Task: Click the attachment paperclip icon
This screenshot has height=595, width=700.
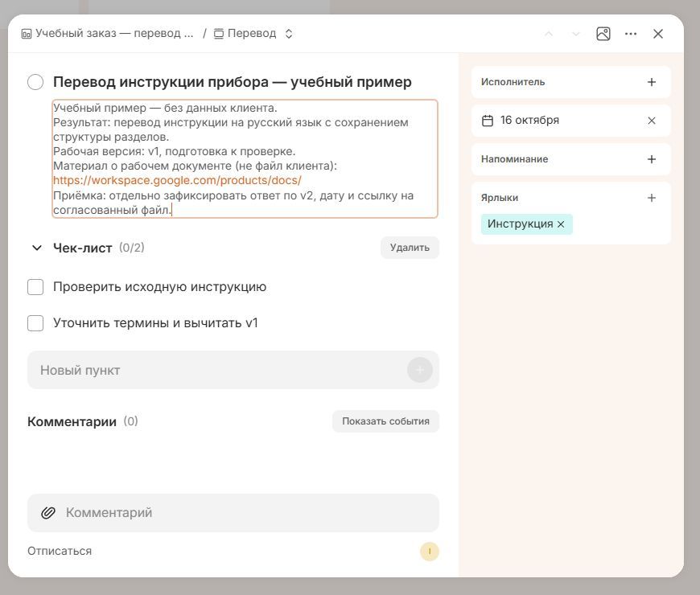Action: pyautogui.click(x=48, y=513)
